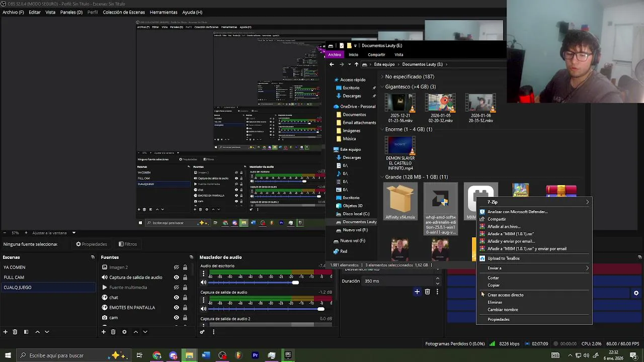644x362 pixels.
Task: Expand the 7-Zip submenu arrow
Action: coord(587,202)
